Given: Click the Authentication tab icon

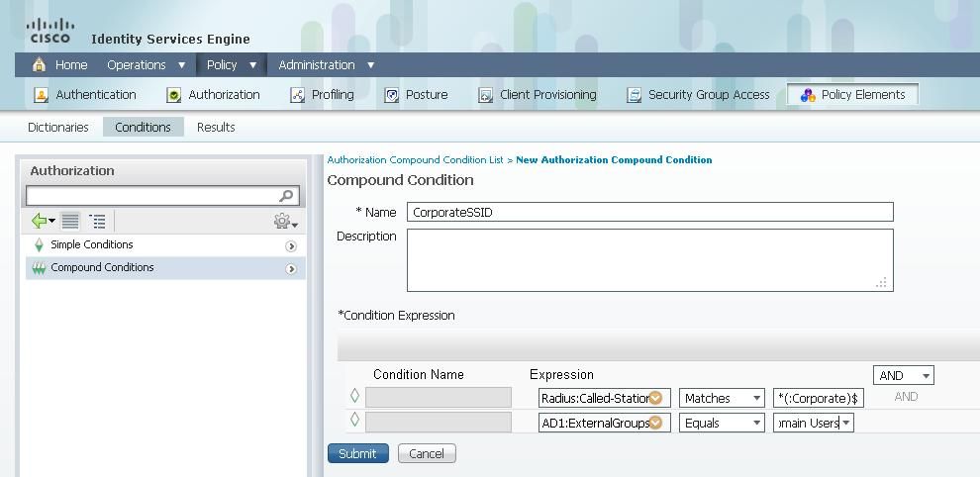Looking at the screenshot, I should (x=42, y=95).
